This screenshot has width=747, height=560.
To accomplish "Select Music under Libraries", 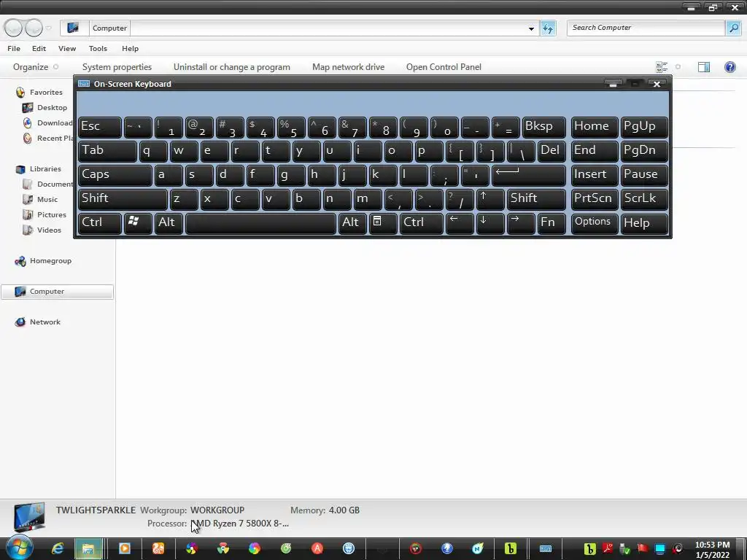I will point(47,200).
